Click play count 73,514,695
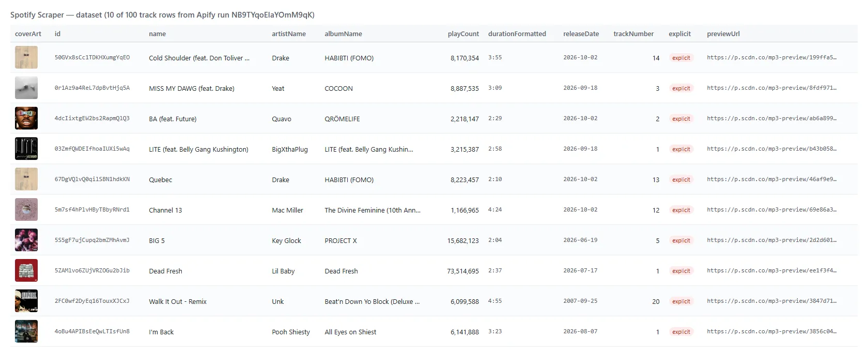Viewport: 868px width, 356px height. point(463,271)
